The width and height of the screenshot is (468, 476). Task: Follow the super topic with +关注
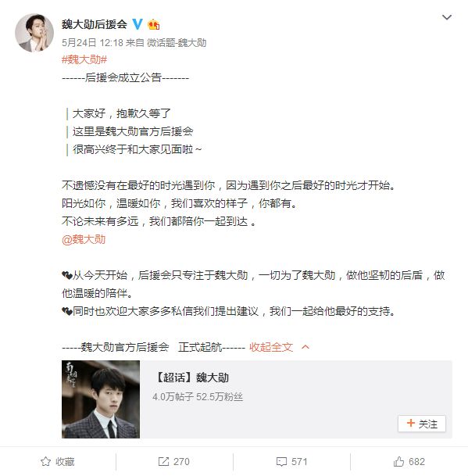click(422, 424)
